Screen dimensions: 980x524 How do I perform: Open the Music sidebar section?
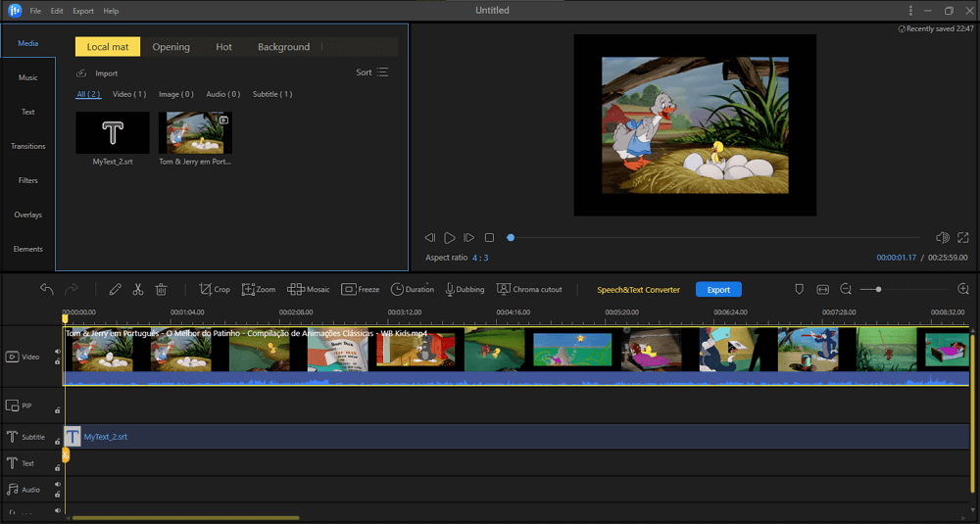tap(28, 77)
